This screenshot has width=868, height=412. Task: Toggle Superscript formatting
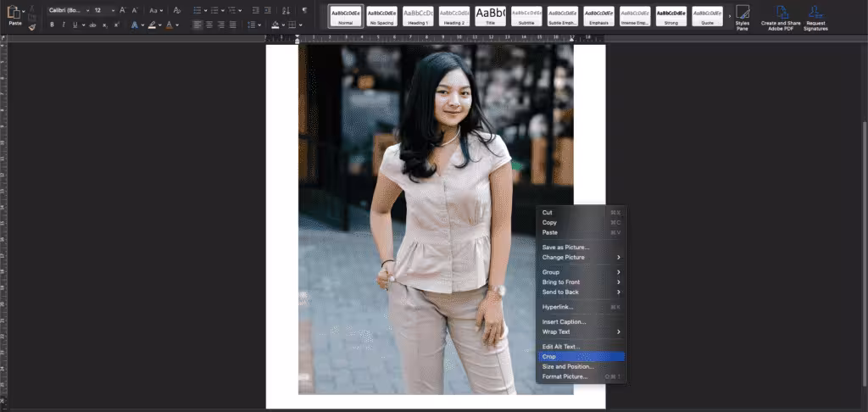(x=117, y=25)
